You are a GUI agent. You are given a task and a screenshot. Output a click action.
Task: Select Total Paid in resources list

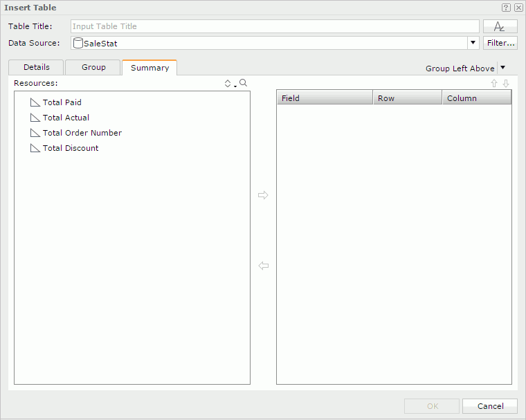tap(62, 102)
